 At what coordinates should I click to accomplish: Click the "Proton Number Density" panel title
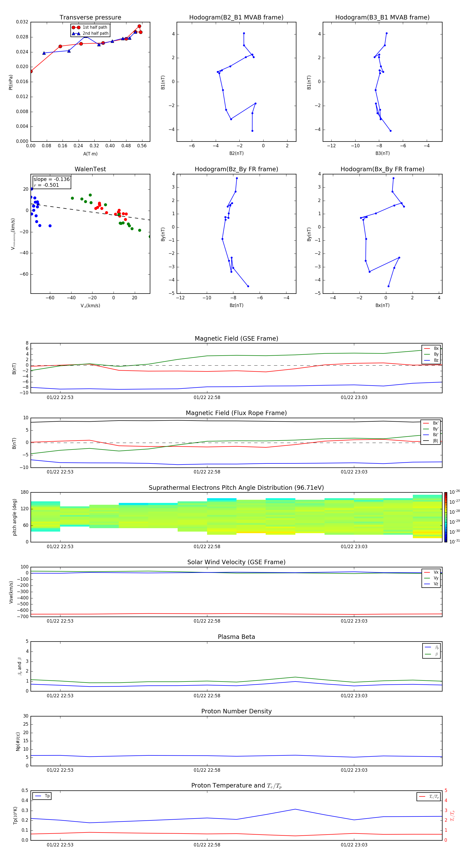coord(236,711)
